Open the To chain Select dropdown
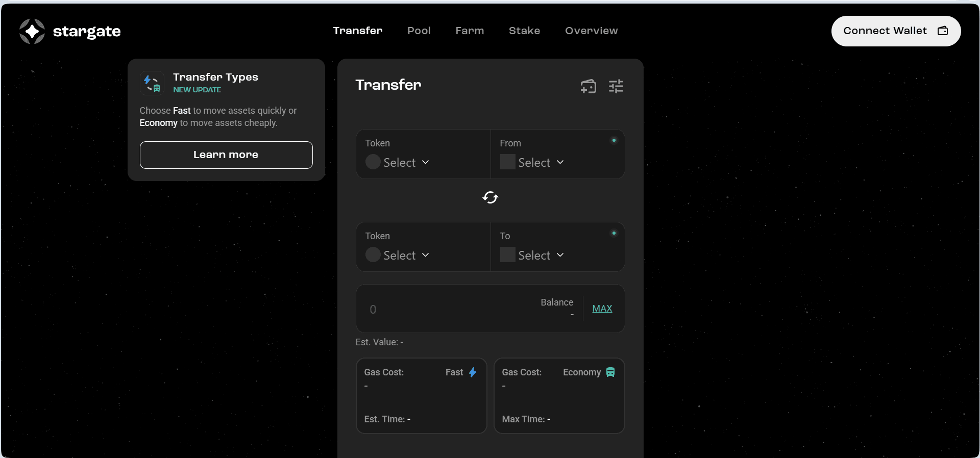 (x=532, y=255)
